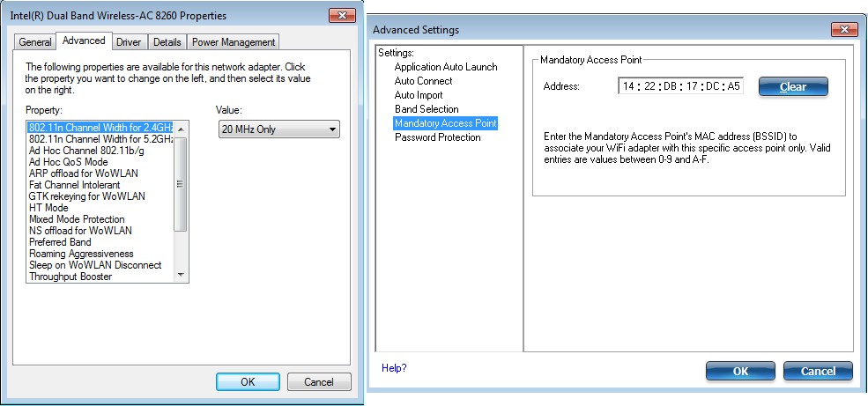The image size is (868, 406).
Task: Select Ad Hoc Channel 802.11b/g property
Action: (x=86, y=151)
